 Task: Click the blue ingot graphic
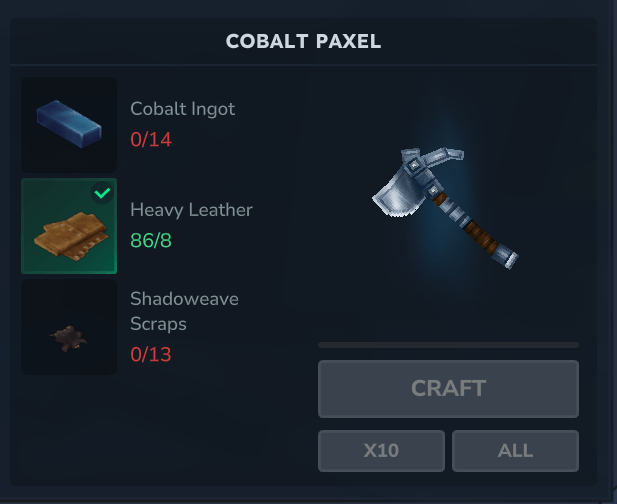click(69, 124)
